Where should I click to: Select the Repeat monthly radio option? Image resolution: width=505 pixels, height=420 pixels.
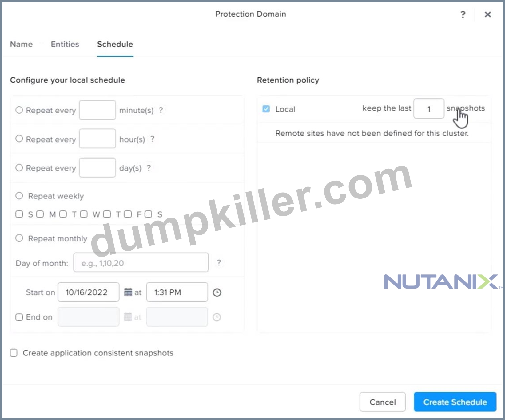[19, 238]
